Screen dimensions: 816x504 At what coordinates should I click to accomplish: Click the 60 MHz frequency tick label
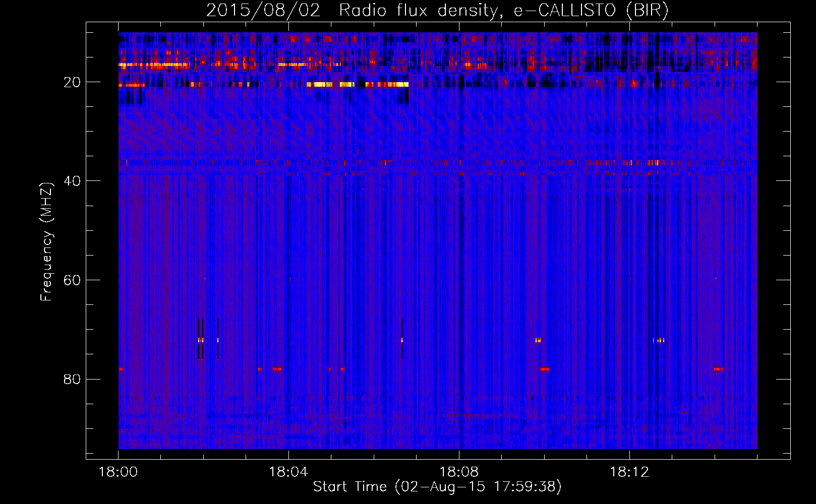72,280
